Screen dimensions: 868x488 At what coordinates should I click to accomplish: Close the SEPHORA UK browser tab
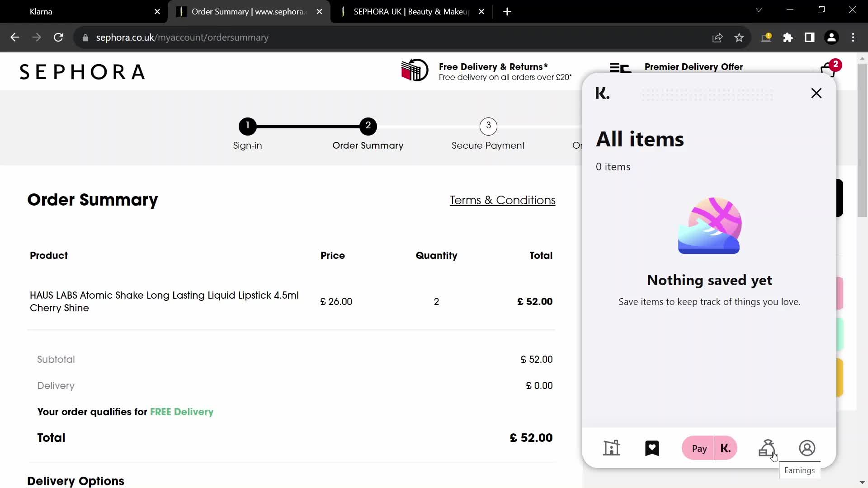pos(481,12)
